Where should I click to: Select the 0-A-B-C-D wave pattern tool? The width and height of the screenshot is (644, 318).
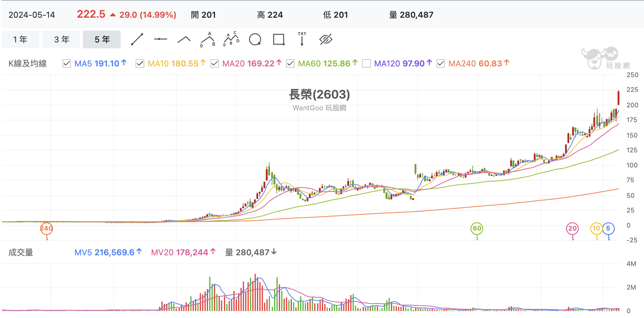231,39
